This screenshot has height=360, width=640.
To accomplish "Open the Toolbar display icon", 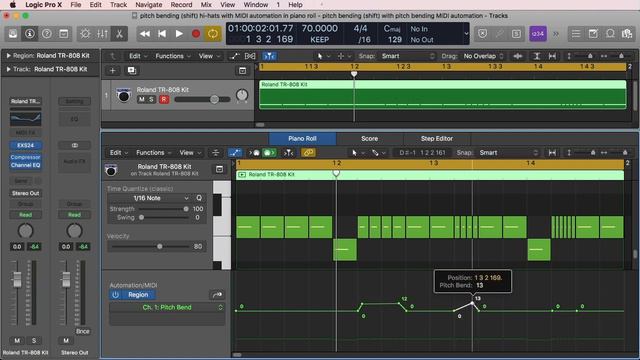I will 64,33.
